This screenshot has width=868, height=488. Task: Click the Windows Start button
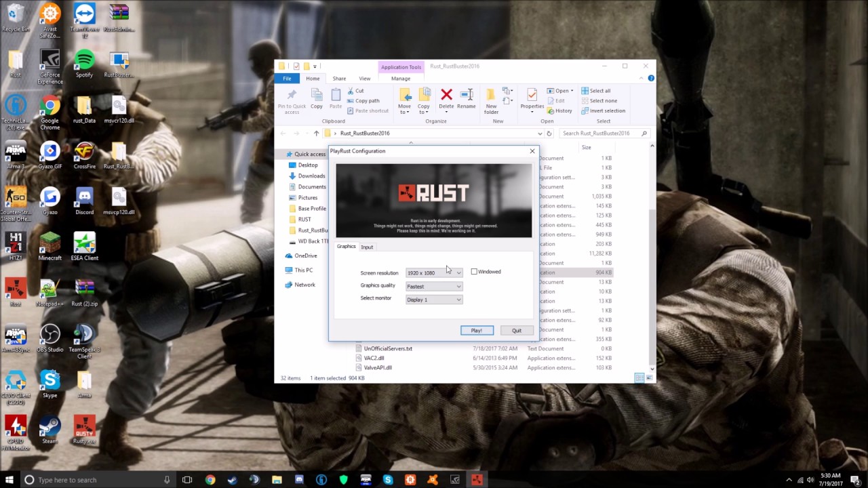click(9, 480)
